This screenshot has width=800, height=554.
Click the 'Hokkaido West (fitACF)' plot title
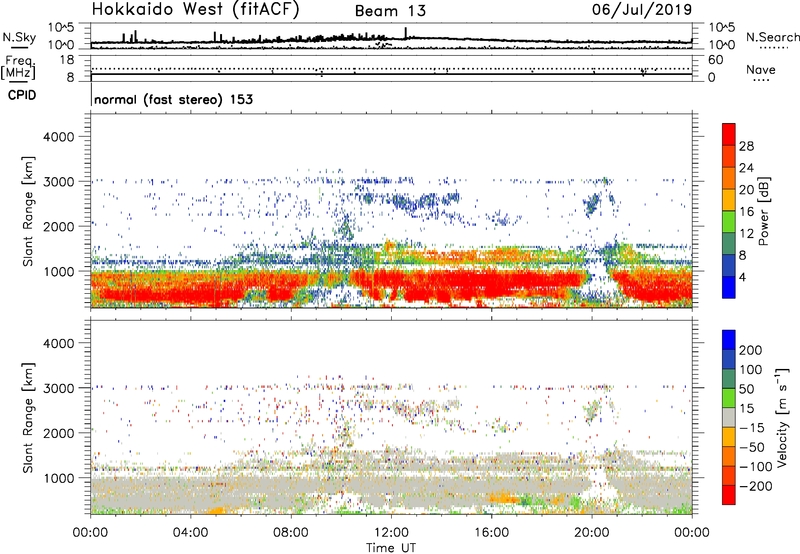point(195,9)
